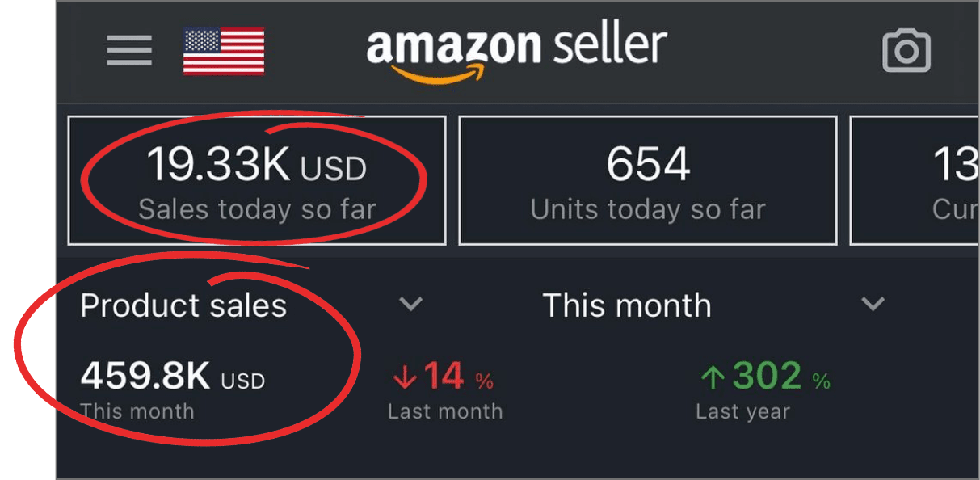The image size is (980, 480).
Task: Click the 459.8K USD monthly total
Action: pyautogui.click(x=172, y=377)
